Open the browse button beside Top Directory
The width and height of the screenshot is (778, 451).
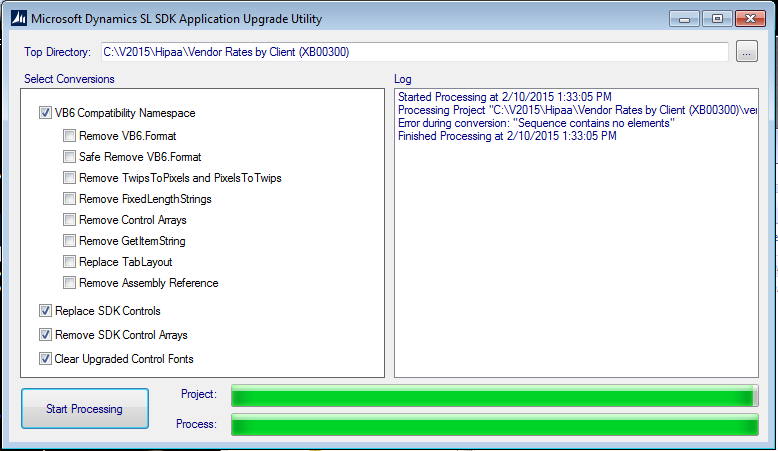747,52
